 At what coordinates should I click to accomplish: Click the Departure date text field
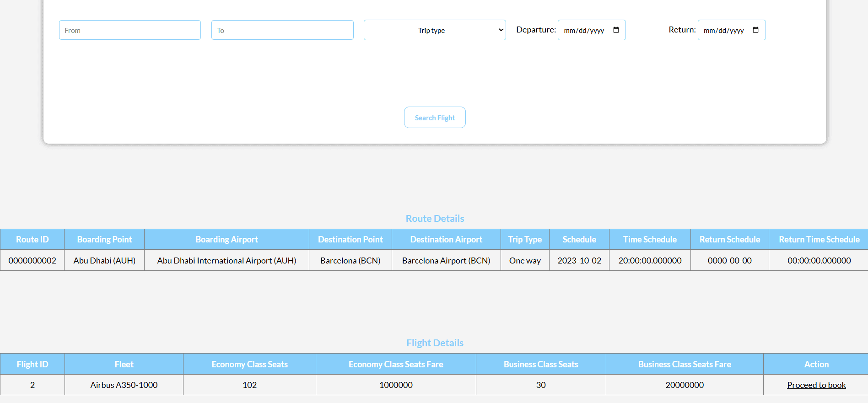tap(584, 31)
